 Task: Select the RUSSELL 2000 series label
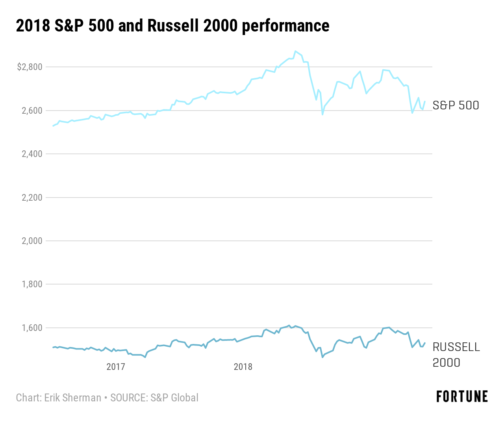(x=456, y=355)
